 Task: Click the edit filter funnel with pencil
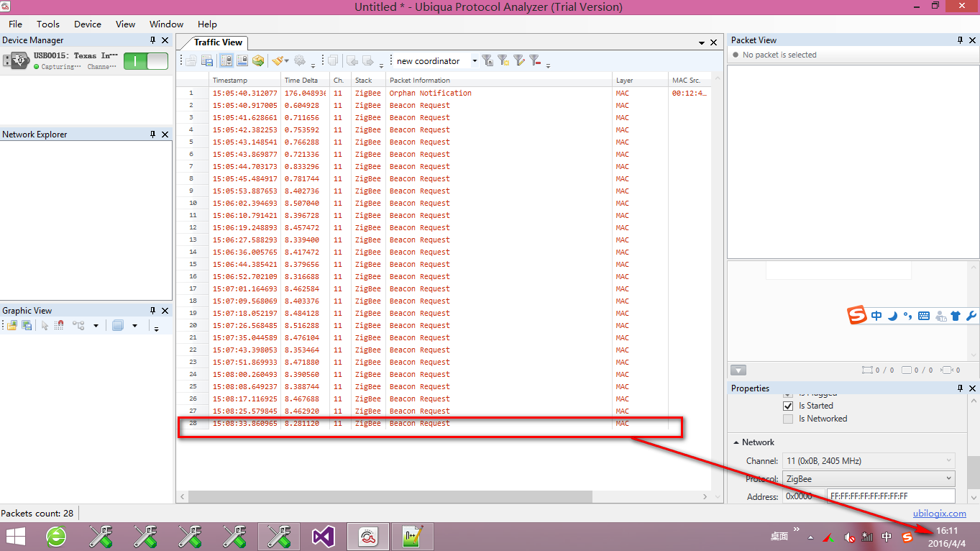pyautogui.click(x=519, y=61)
